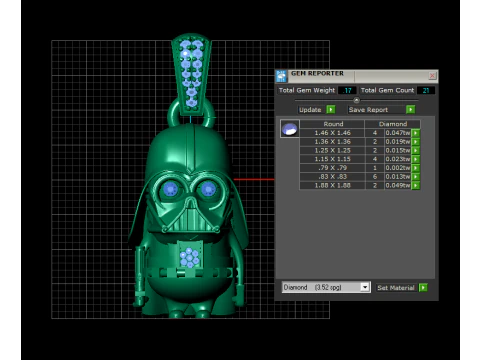Click the Diamond column header
Screen dimensions: 480x360
pos(393,124)
